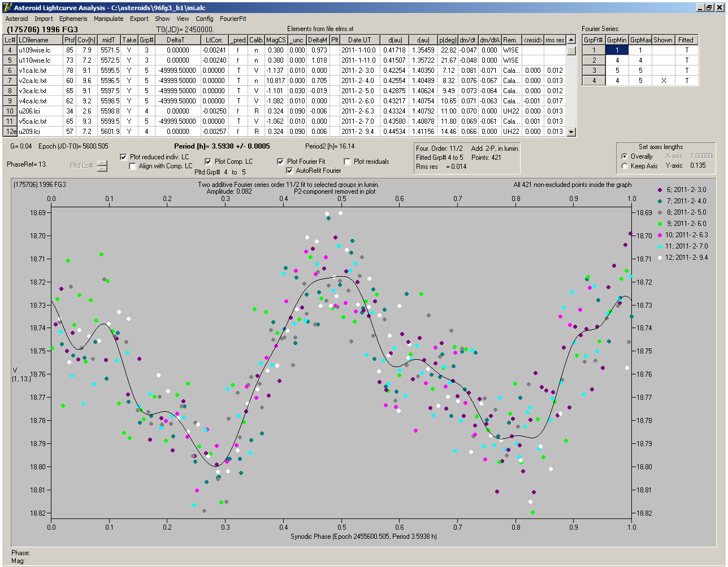Open the Config menu
728x567 pixels.
tap(205, 19)
